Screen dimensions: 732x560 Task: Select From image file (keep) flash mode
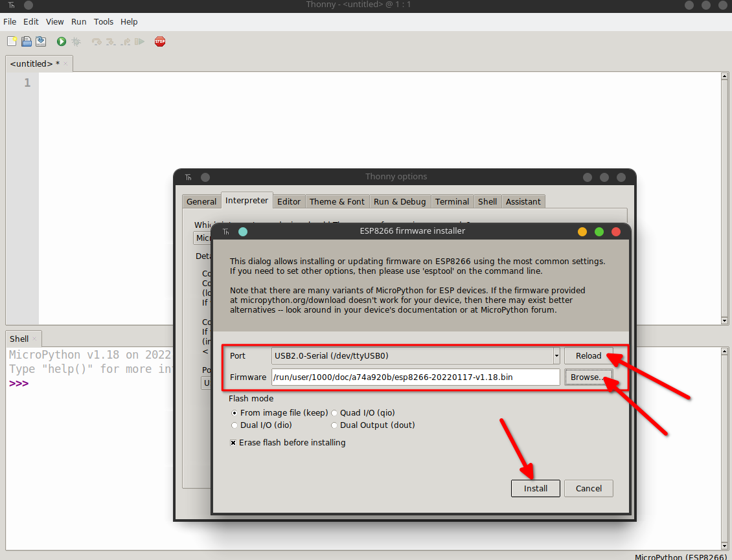(x=279, y=413)
